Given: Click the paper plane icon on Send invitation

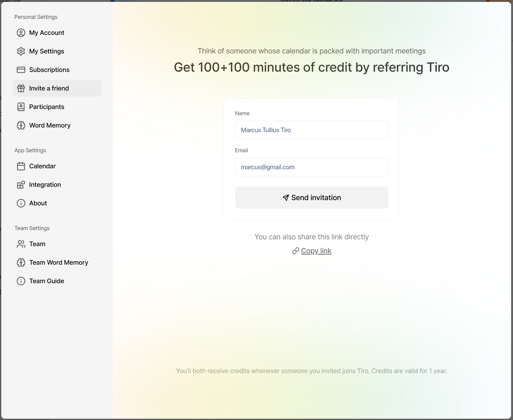Looking at the screenshot, I should tap(286, 198).
